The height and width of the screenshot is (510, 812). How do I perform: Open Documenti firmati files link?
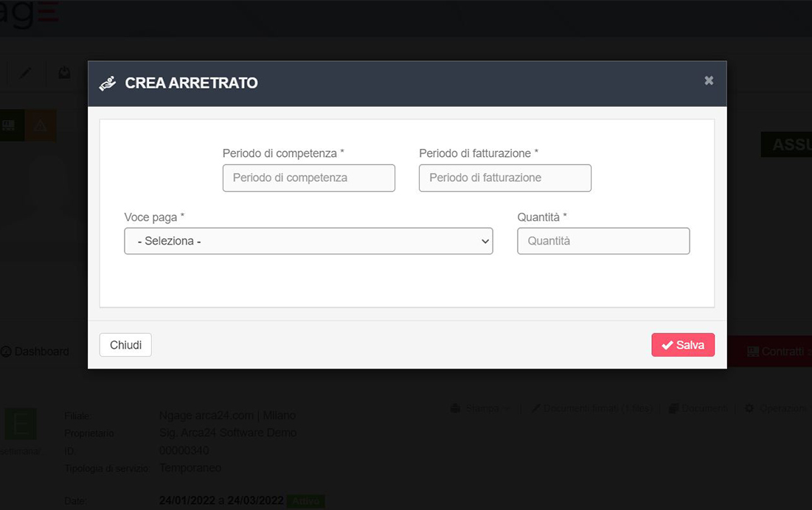click(x=591, y=408)
